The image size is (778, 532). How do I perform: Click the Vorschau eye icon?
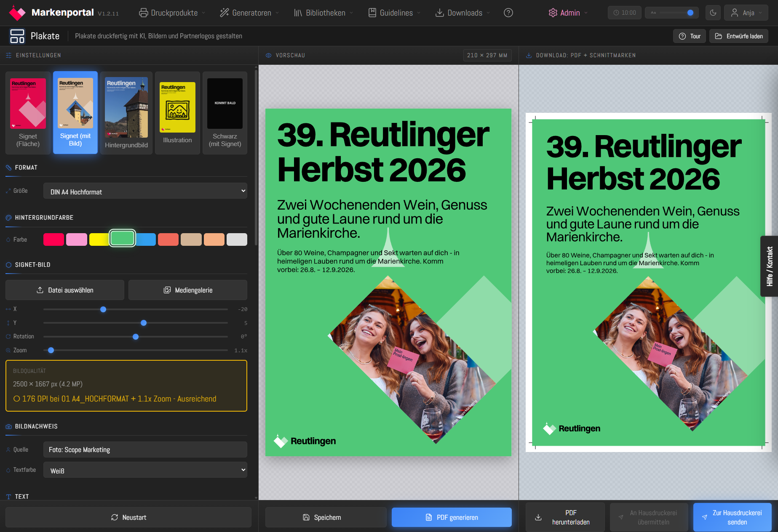pos(268,55)
